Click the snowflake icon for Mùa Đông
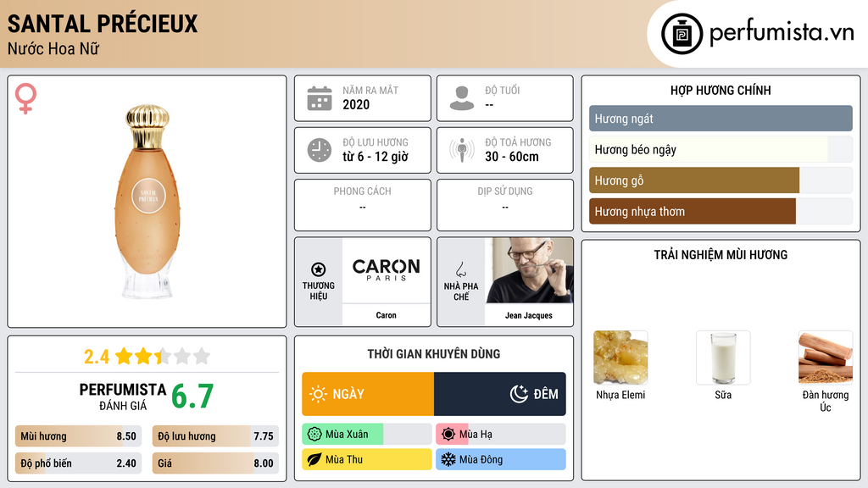Viewport: 868px width, 488px height. coord(448,459)
